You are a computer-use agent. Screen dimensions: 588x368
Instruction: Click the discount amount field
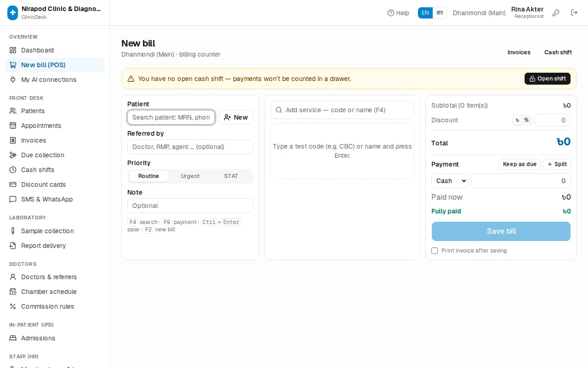(553, 120)
